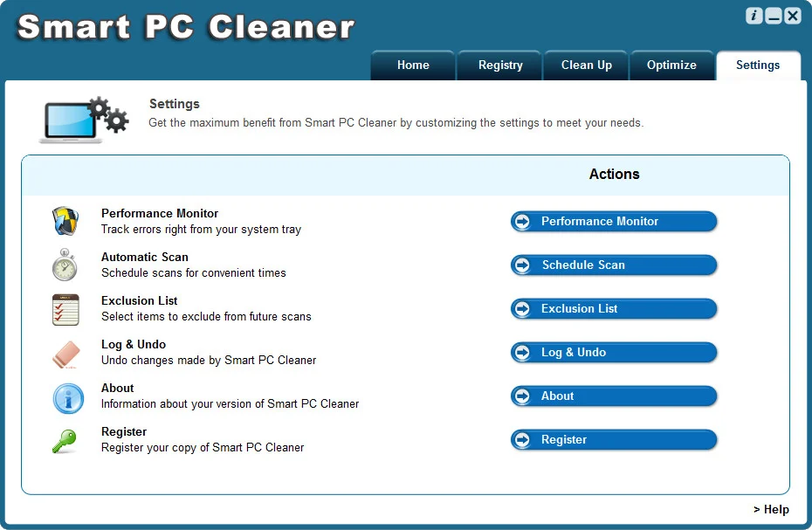
Task: Click the About info circle icon
Action: [x=68, y=398]
